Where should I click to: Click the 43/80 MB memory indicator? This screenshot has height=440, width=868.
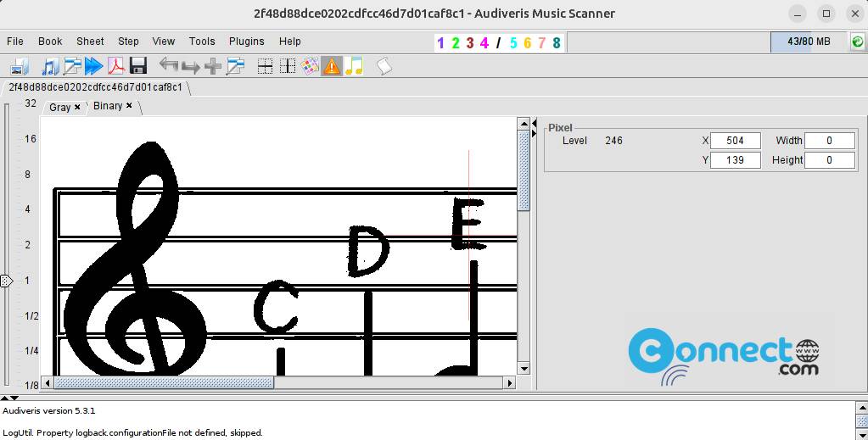click(809, 42)
